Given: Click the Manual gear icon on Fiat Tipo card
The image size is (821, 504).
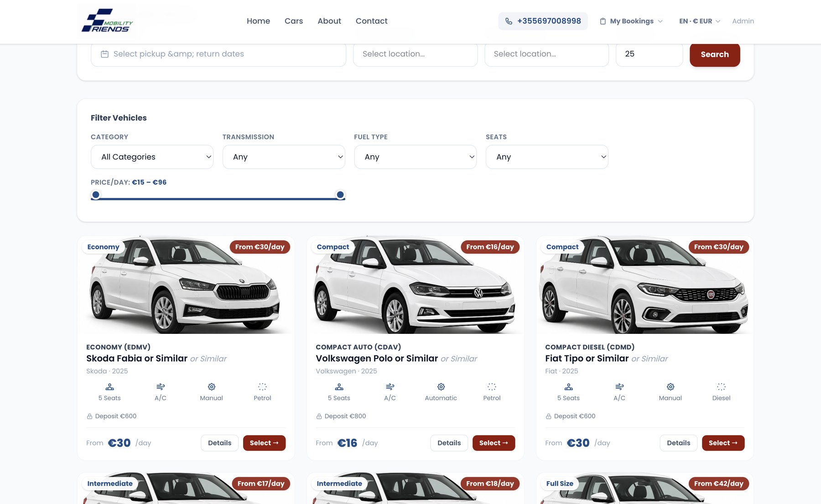Looking at the screenshot, I should (x=670, y=387).
